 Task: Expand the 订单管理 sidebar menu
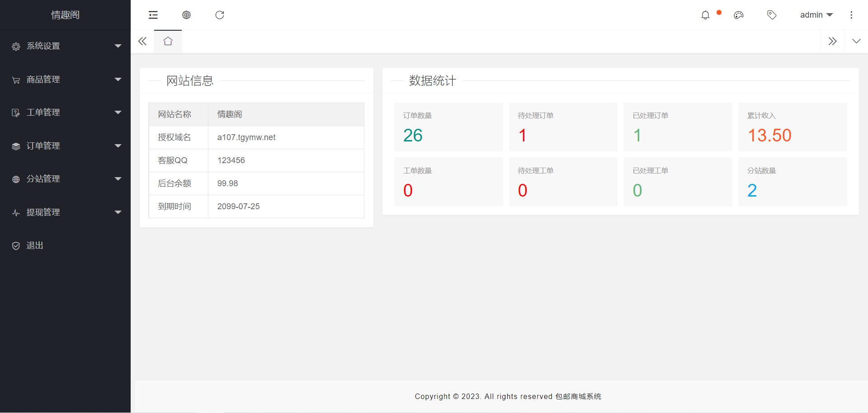pyautogui.click(x=65, y=146)
